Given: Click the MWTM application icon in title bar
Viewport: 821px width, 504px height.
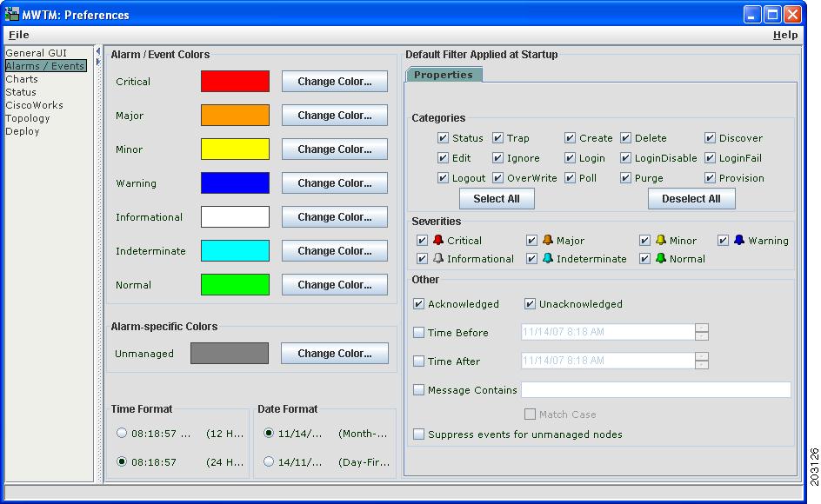Looking at the screenshot, I should (x=11, y=14).
